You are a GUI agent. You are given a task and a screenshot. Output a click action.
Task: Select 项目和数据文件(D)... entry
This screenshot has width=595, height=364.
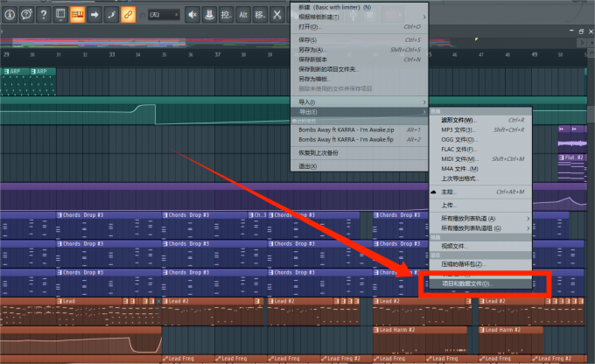(x=480, y=283)
